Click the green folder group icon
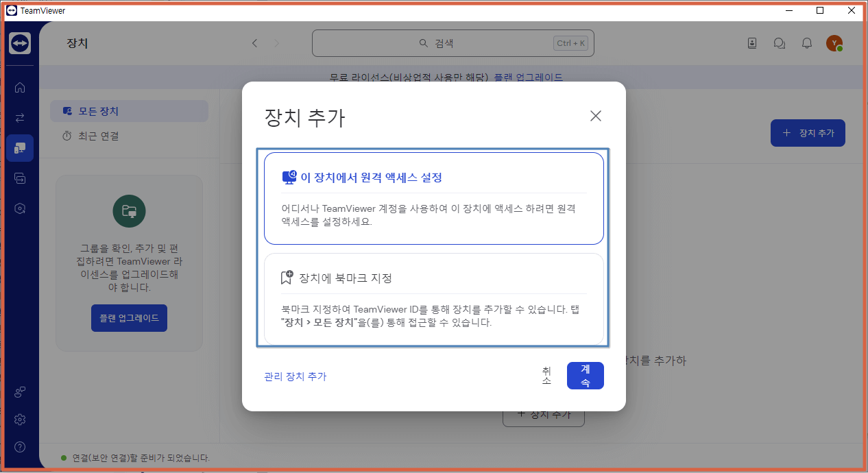This screenshot has height=473, width=868. point(129,210)
